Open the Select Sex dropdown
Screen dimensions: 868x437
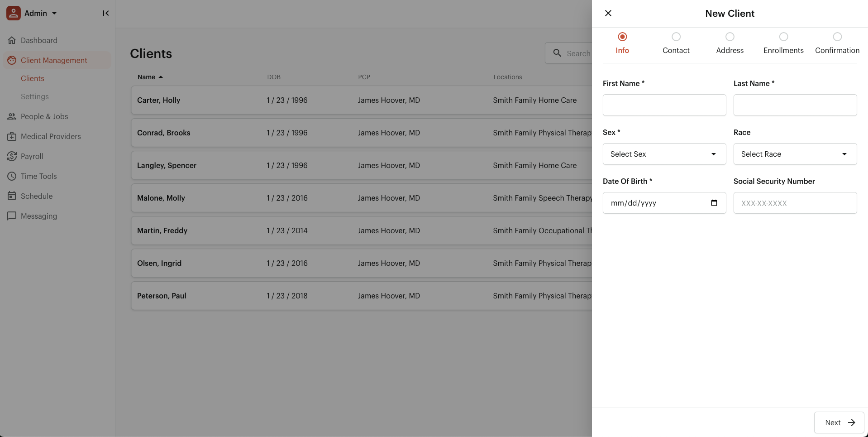coord(664,154)
